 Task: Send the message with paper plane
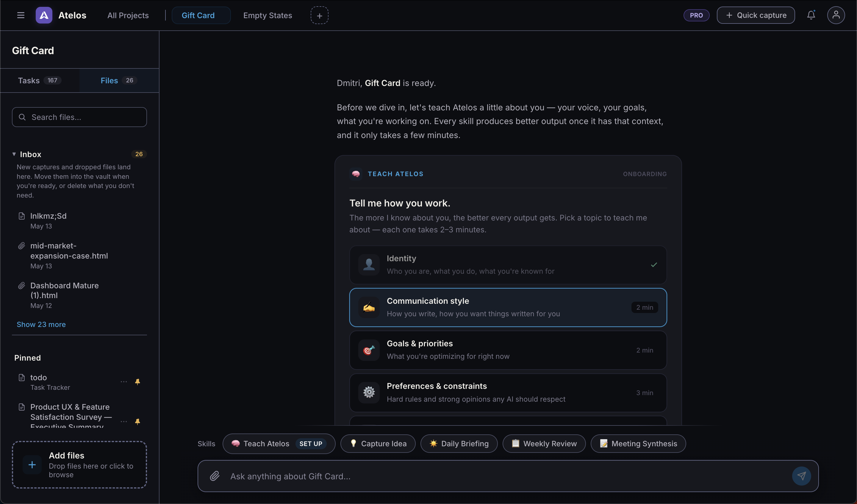tap(801, 476)
